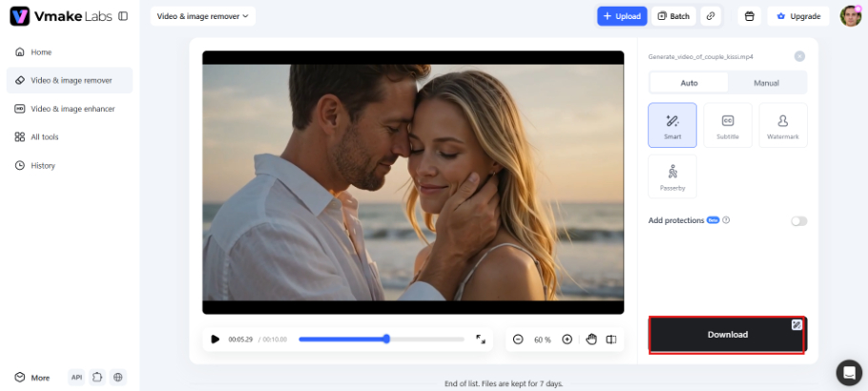
Task: Click the Download button
Action: (727, 335)
